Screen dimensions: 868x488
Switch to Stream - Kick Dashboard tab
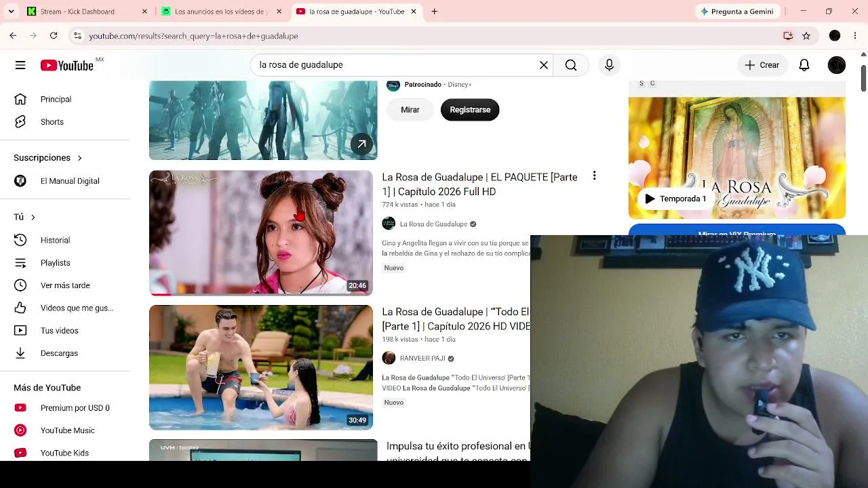click(x=86, y=12)
